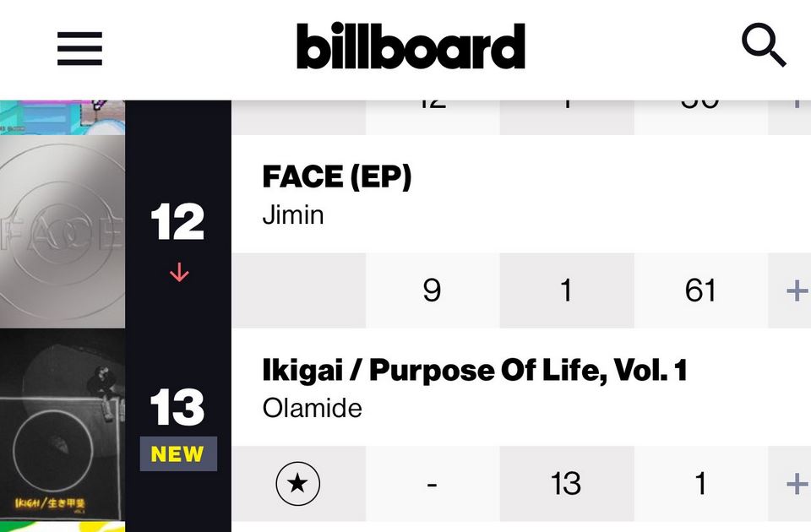Open Ikigai / Purpose Of Life, Vol. 1 title
The height and width of the screenshot is (532, 811).
474,370
